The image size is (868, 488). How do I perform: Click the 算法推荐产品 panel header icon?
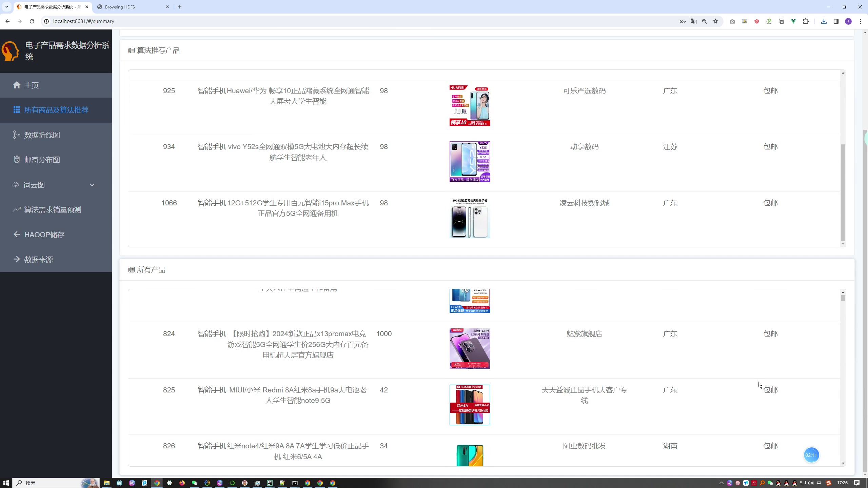click(x=131, y=50)
